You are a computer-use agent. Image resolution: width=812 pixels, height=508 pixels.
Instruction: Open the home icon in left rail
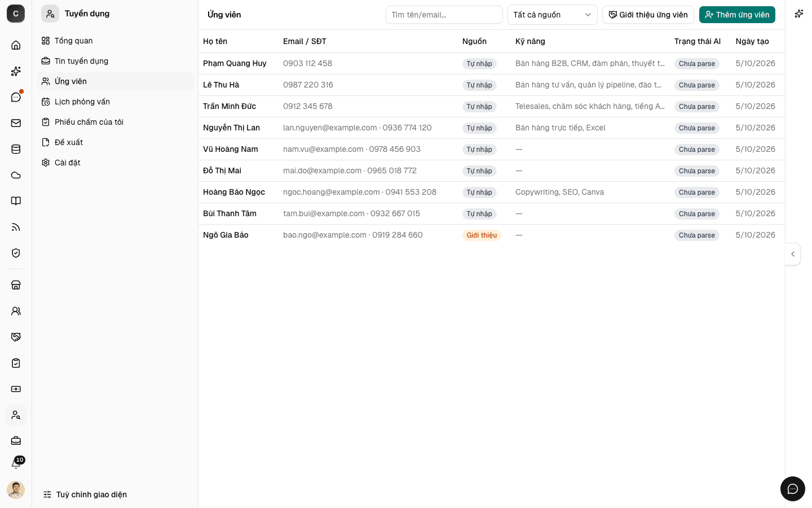click(x=16, y=45)
